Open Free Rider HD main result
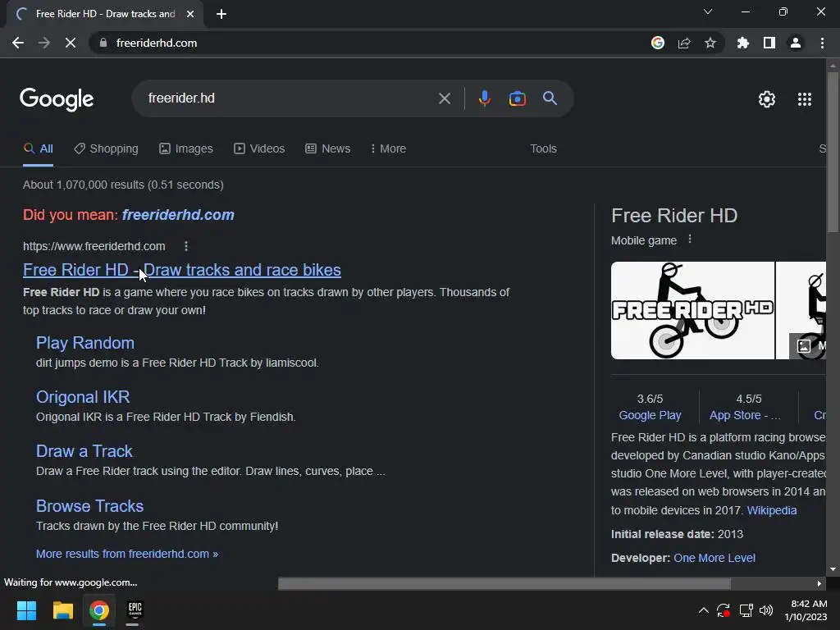The width and height of the screenshot is (840, 630). click(x=181, y=270)
